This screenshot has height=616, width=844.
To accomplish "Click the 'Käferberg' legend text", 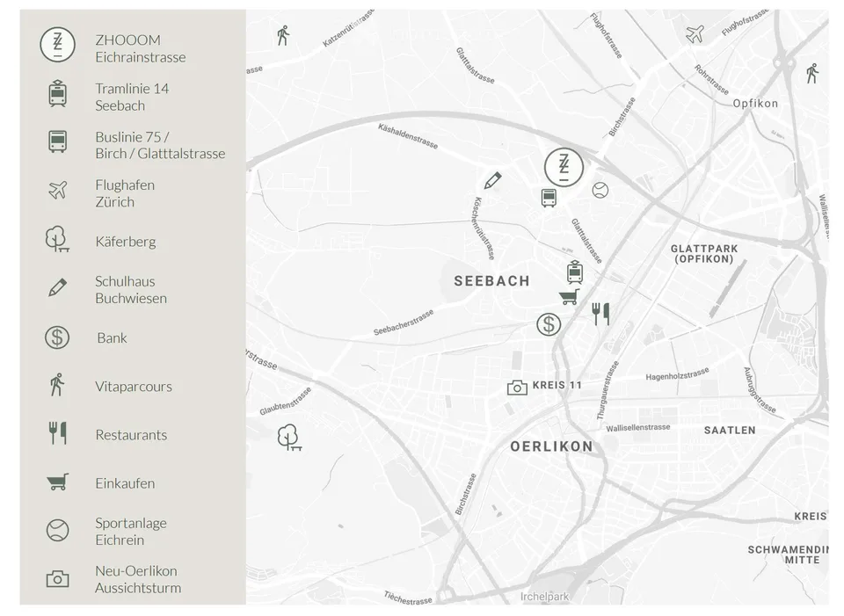I will 126,242.
